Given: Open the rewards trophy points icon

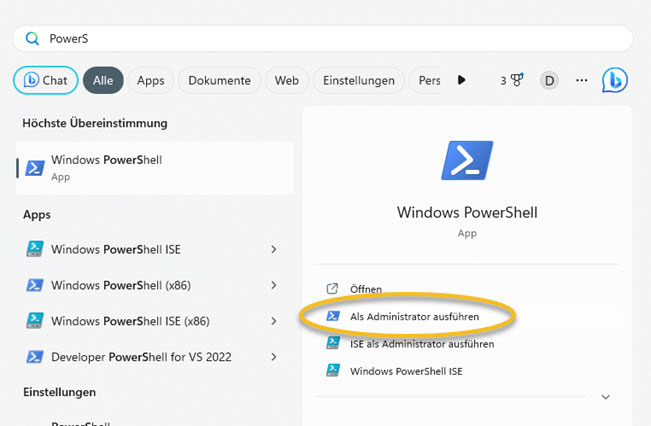Looking at the screenshot, I should (x=512, y=80).
